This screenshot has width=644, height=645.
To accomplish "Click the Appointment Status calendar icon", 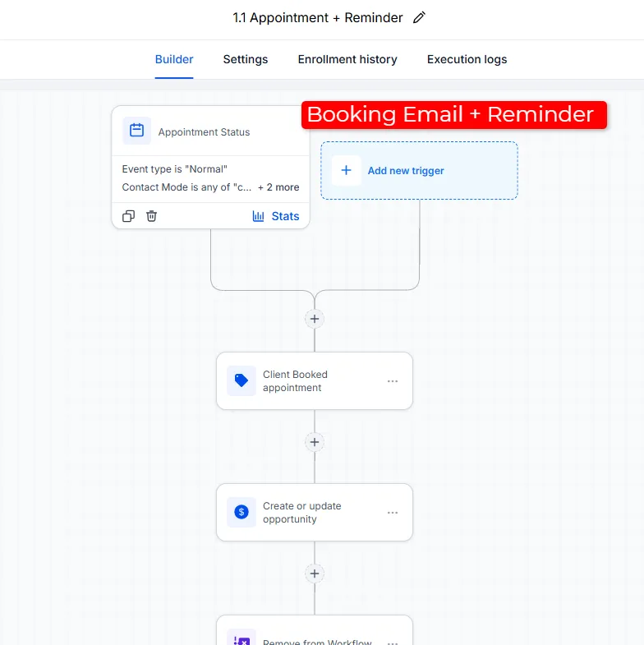I will point(137,131).
